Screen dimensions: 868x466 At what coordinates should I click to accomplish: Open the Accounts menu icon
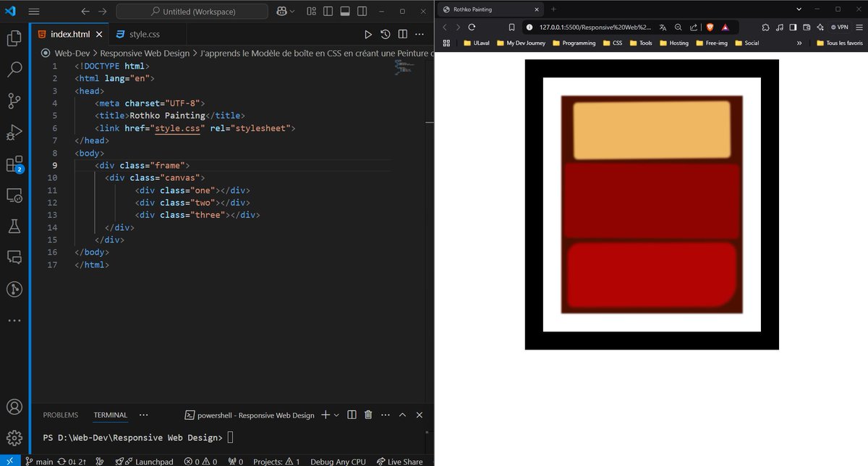tap(14, 407)
